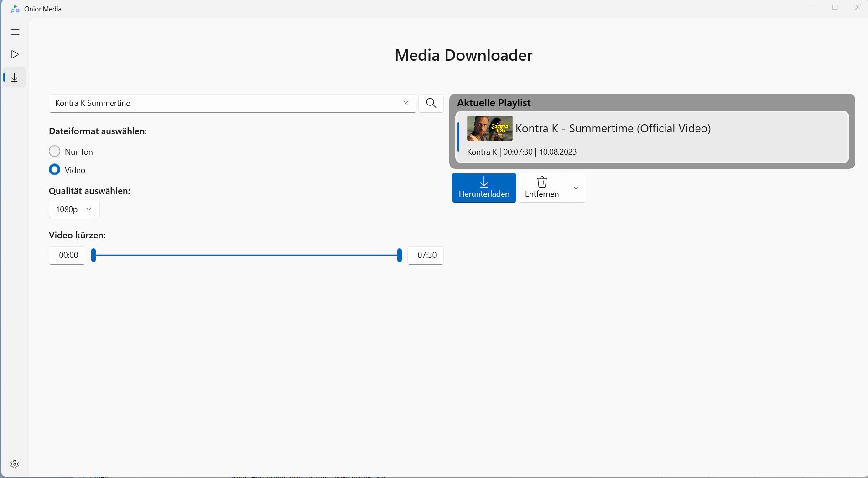The image size is (868, 478).
Task: Click the Aktuelle Playlist heading
Action: point(494,103)
